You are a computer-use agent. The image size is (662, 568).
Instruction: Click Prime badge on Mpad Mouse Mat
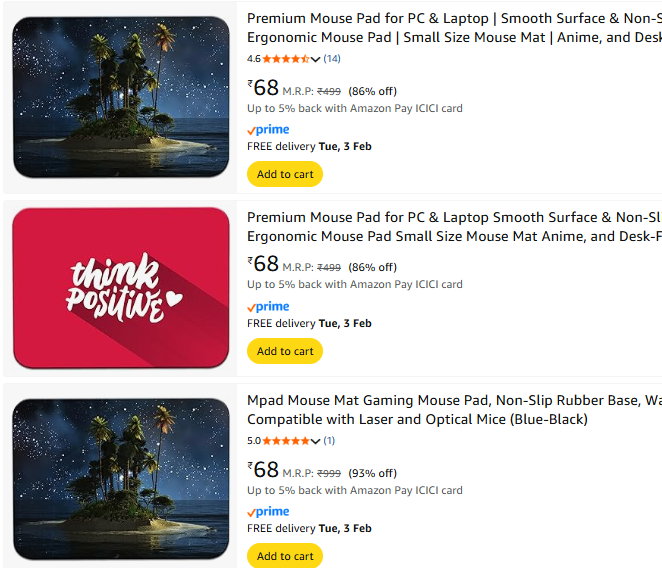pyautogui.click(x=268, y=511)
